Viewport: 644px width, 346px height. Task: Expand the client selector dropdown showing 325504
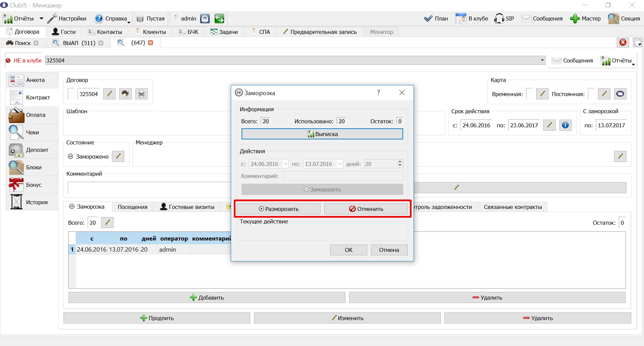point(542,60)
